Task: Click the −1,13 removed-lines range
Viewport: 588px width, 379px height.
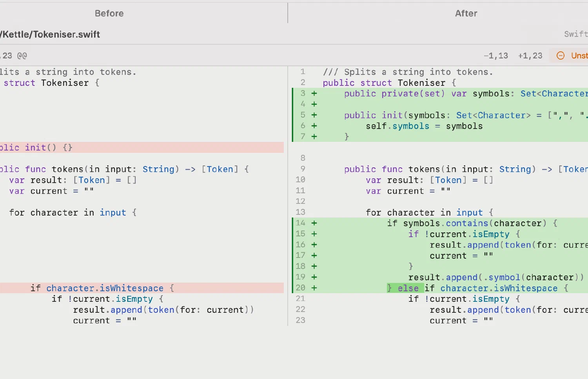Action: point(495,56)
